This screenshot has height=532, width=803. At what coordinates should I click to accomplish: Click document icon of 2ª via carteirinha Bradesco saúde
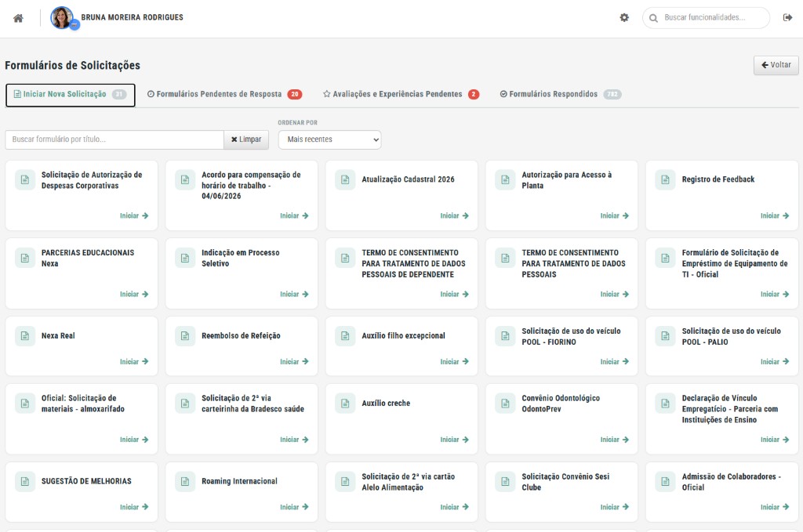[x=185, y=404]
